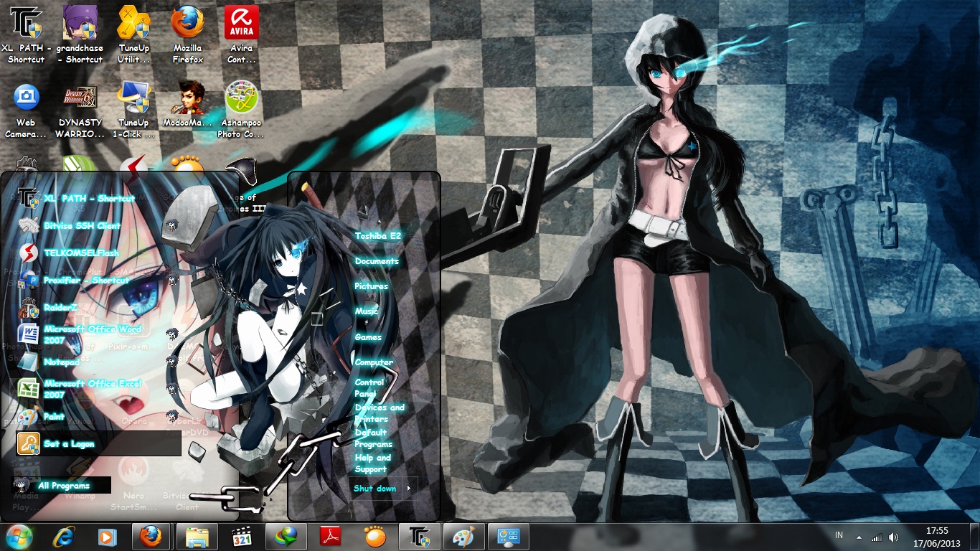Image resolution: width=980 pixels, height=551 pixels.
Task: Open Documents from Start menu
Action: 377,261
